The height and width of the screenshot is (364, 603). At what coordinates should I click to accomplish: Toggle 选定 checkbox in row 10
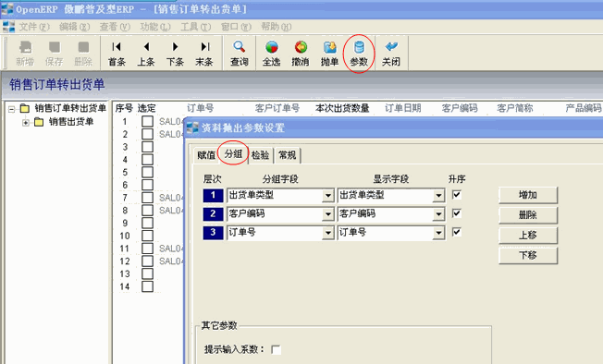coord(147,236)
